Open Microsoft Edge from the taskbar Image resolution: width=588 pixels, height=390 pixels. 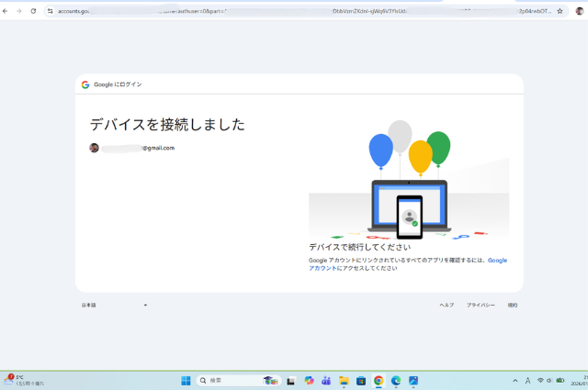(396, 381)
